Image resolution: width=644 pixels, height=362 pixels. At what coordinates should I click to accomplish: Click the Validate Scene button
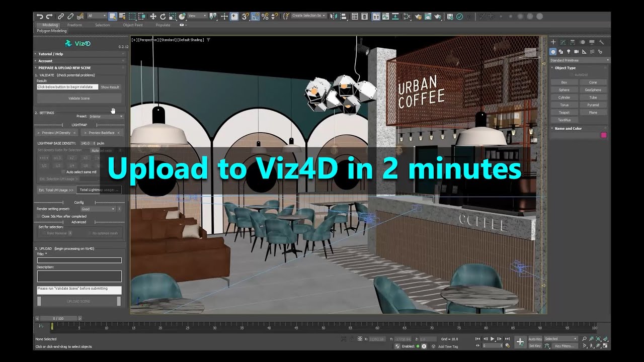coord(79,99)
